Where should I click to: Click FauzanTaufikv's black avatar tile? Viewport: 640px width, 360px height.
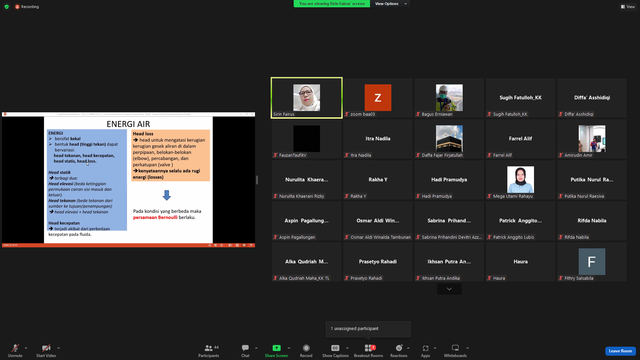[307, 139]
